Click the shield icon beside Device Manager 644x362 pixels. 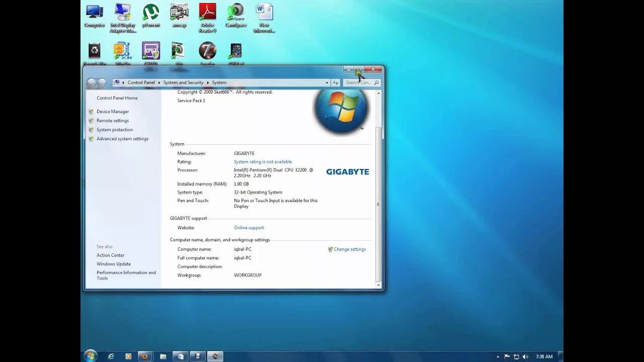tap(91, 112)
